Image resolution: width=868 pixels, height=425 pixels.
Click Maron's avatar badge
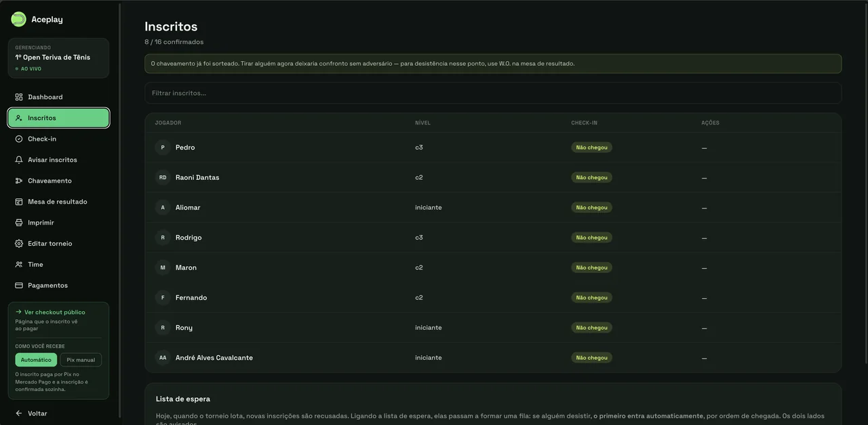click(163, 267)
